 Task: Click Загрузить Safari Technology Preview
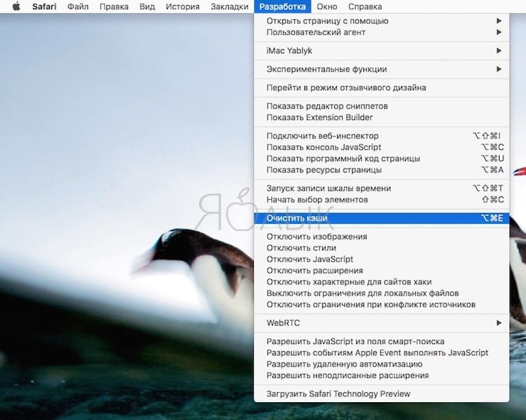point(382,394)
